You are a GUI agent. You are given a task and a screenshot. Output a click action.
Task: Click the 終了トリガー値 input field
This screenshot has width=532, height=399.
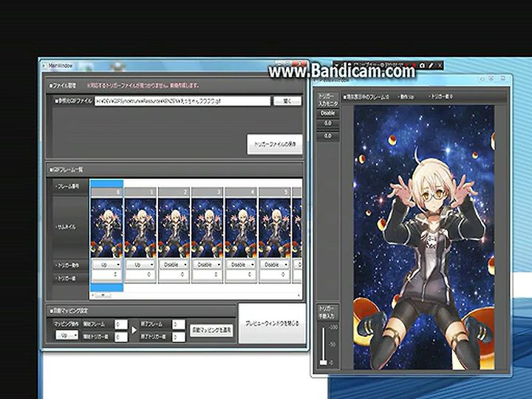point(179,337)
